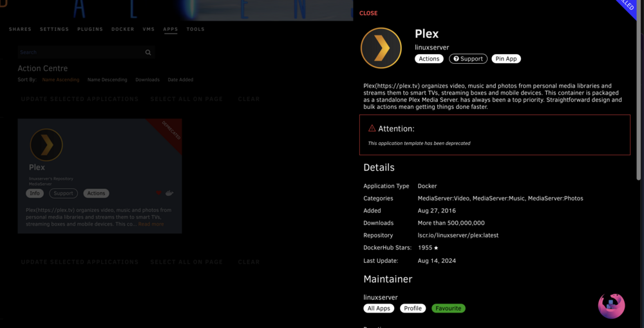Click 'More than 500,000,000' downloads value
Screen dimensions: 644x328
click(451, 223)
